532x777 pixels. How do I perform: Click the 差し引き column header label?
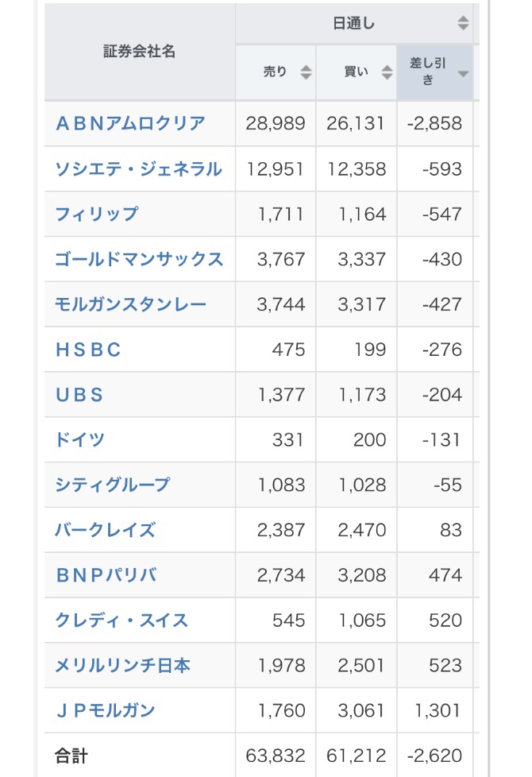pyautogui.click(x=428, y=72)
